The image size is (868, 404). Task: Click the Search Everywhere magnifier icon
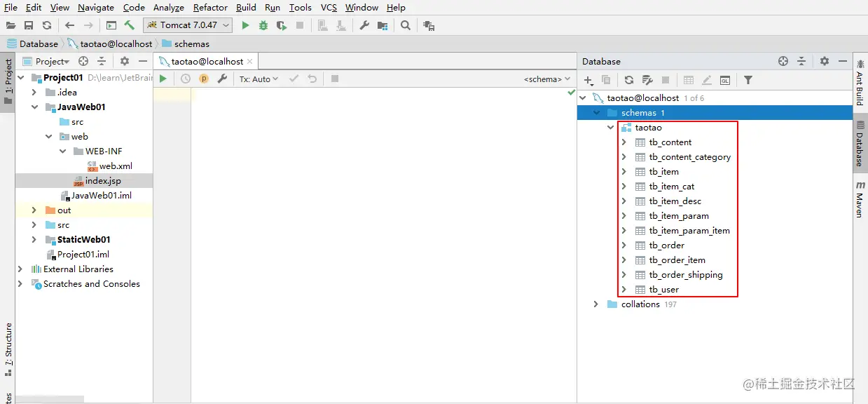pyautogui.click(x=406, y=25)
